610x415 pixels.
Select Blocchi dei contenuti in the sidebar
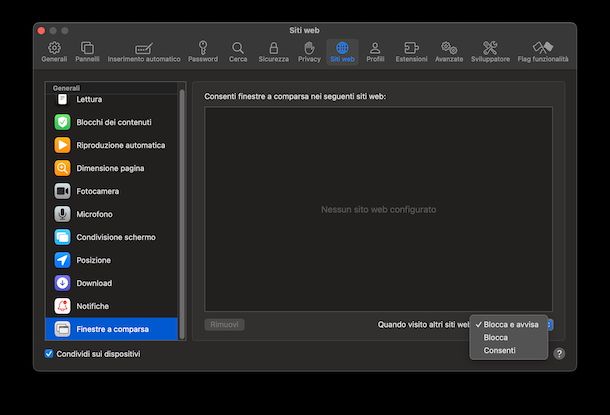click(x=111, y=122)
